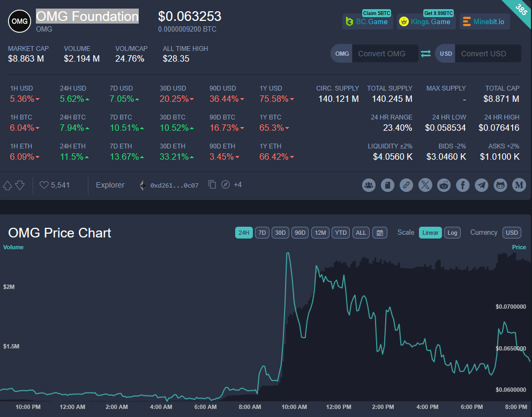Swap conversion direction with the arrows

(426, 54)
